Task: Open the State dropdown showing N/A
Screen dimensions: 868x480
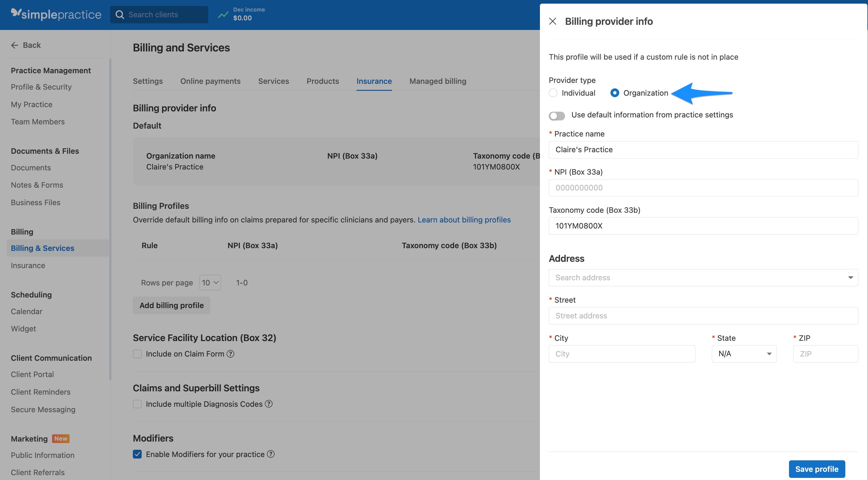Action: 744,353
